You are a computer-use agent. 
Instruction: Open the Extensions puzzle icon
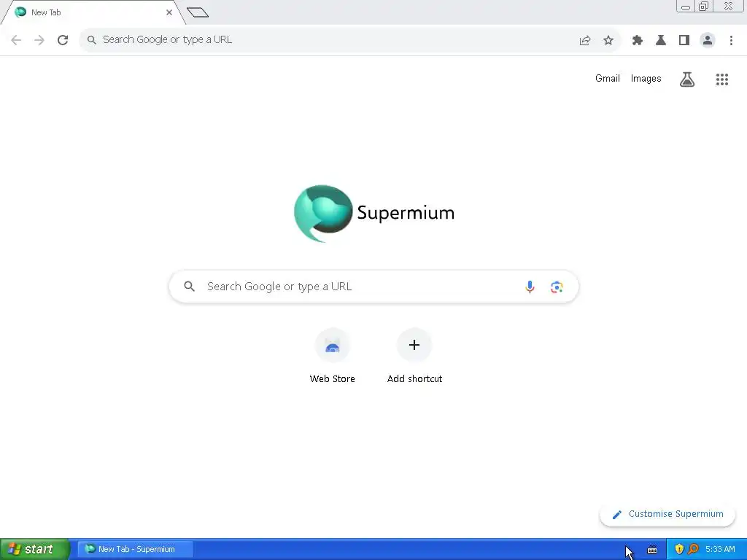[637, 41]
